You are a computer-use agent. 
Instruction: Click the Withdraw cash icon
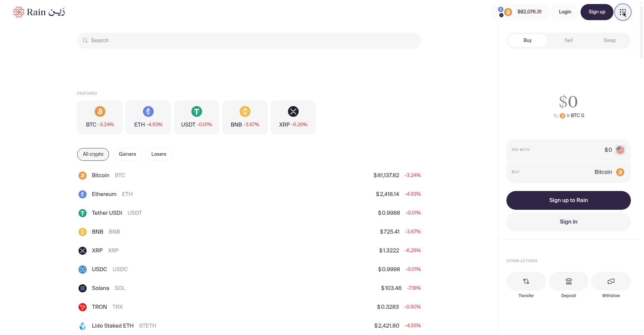[x=611, y=281]
